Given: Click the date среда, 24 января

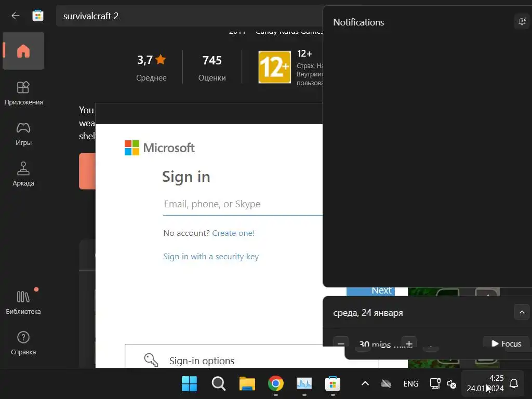Looking at the screenshot, I should click(368, 312).
